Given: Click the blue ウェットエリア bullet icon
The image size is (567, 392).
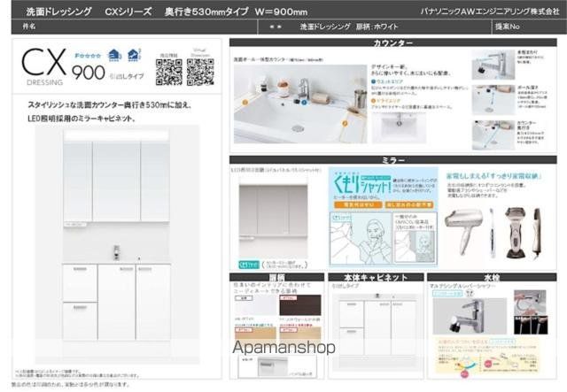Looking at the screenshot, I should 374,82.
